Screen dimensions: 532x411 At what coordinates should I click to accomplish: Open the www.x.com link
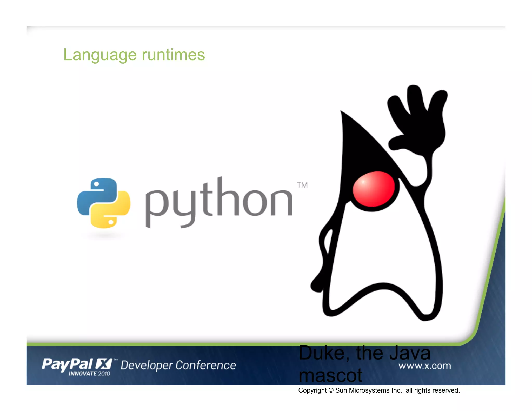[425, 366]
